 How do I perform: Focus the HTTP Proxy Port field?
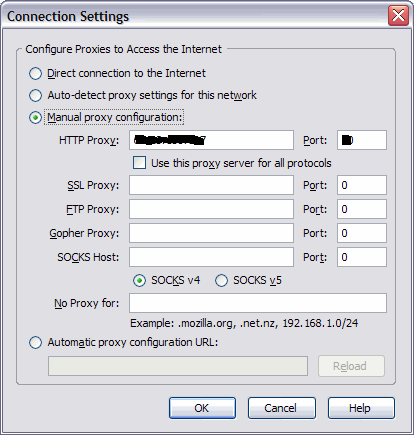coord(362,140)
